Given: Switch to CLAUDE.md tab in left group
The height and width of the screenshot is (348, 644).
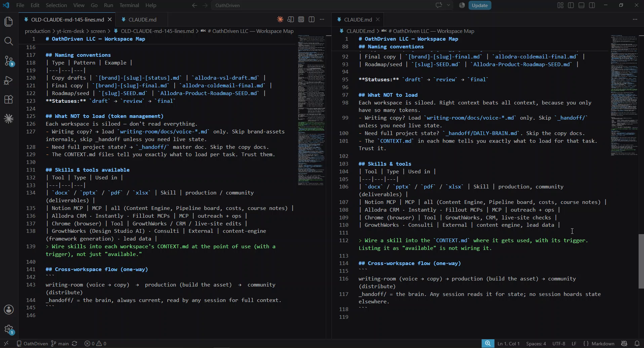Looking at the screenshot, I should click(142, 19).
